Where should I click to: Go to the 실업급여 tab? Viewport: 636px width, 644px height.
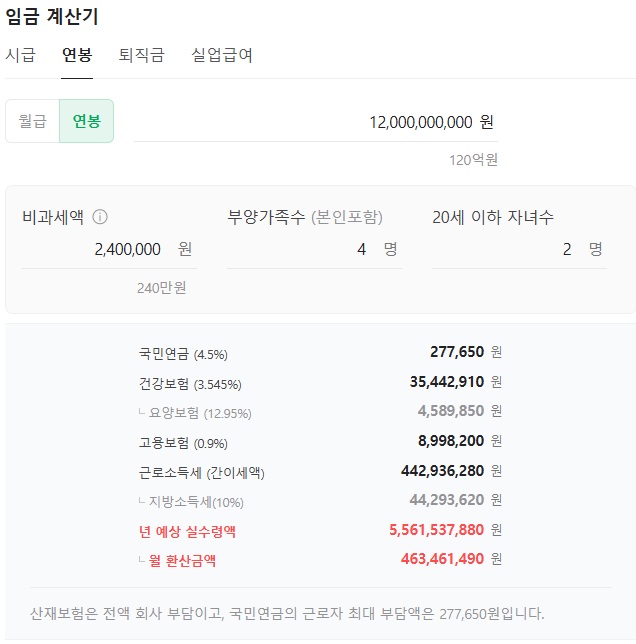pyautogui.click(x=222, y=55)
